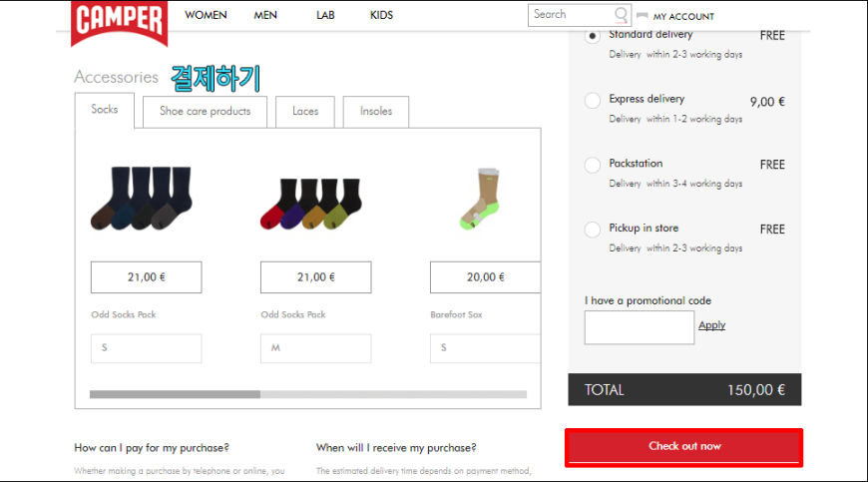View the dark-colored Odd Socks Pack image
868x482 pixels.
coord(142,198)
